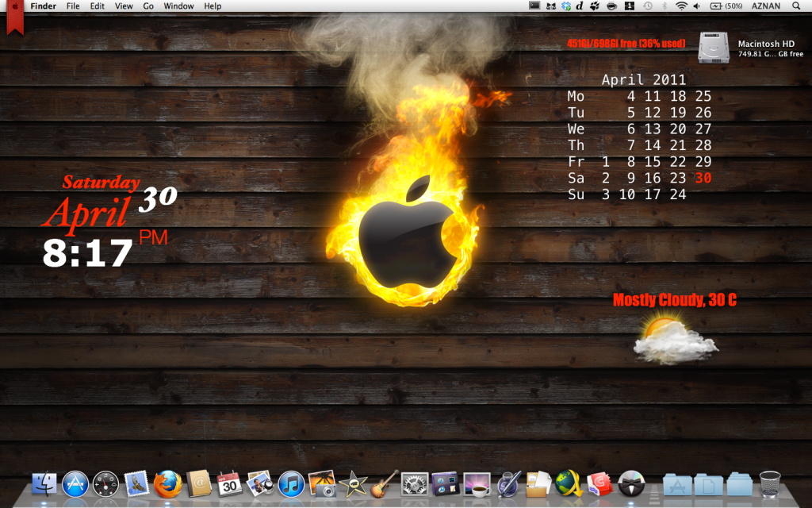Adjust the volume speaker icon
Screen dimensions: 812x508
pyautogui.click(x=696, y=6)
